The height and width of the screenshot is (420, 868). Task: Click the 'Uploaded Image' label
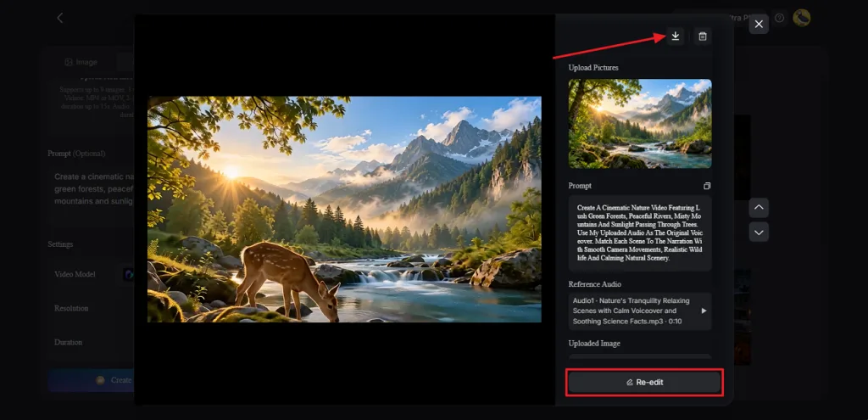[594, 344]
